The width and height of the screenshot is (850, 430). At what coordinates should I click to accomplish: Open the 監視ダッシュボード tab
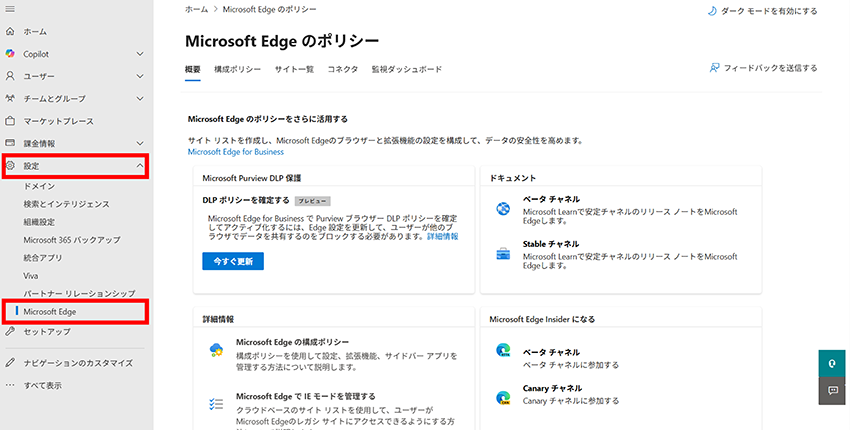[x=406, y=69]
